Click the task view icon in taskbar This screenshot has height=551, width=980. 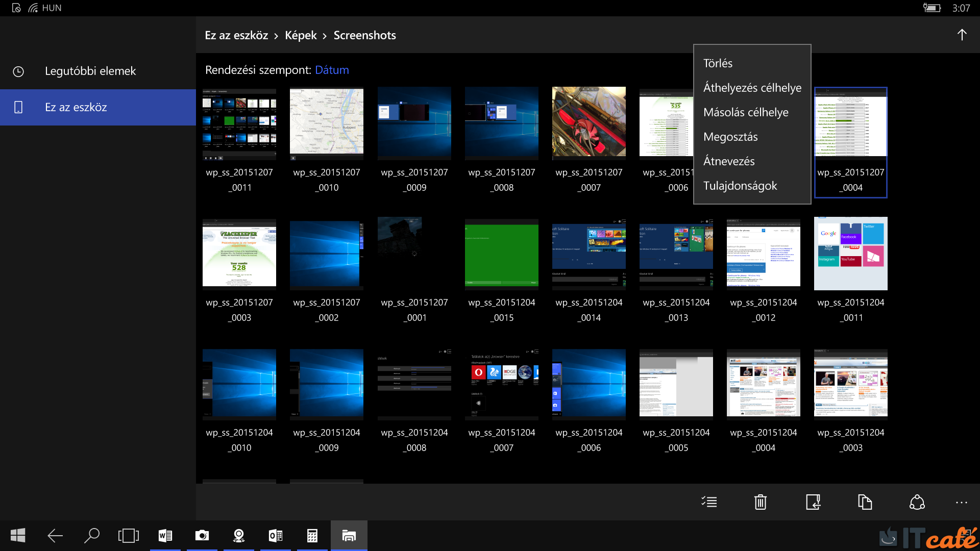click(x=128, y=535)
